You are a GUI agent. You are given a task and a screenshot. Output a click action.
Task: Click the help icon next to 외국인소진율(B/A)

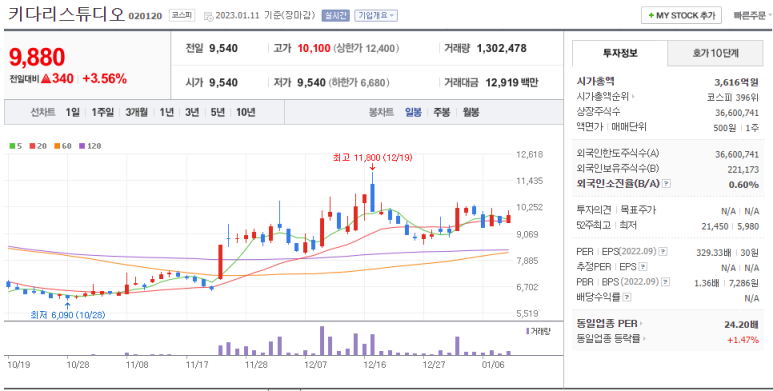pyautogui.click(x=666, y=183)
